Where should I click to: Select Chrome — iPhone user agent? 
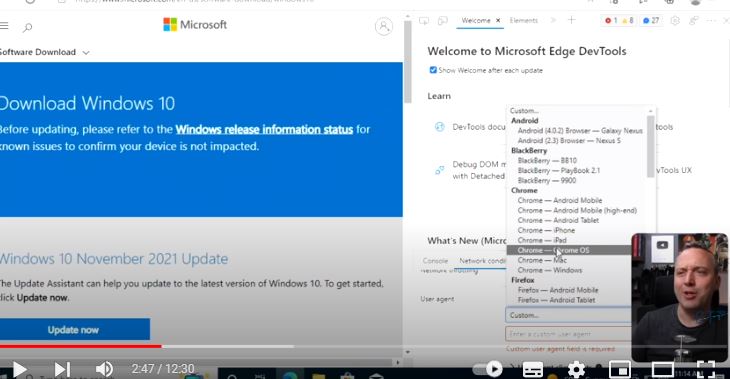tap(546, 230)
